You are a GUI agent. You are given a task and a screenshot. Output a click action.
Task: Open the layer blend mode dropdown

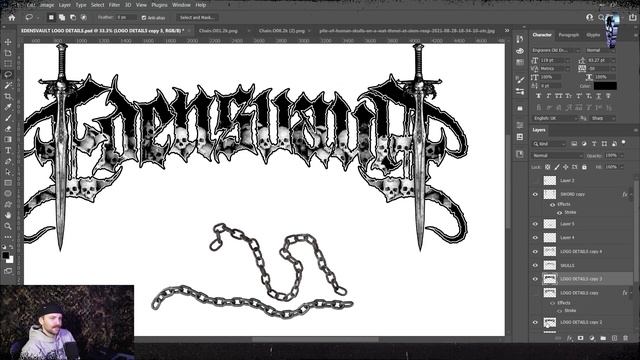558,156
